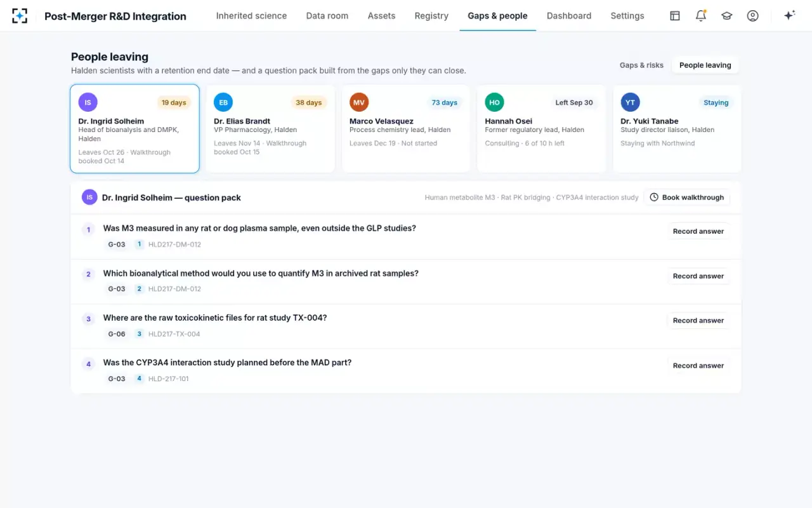Open the AI sparkle assistant
The height and width of the screenshot is (508, 812).
[790, 16]
